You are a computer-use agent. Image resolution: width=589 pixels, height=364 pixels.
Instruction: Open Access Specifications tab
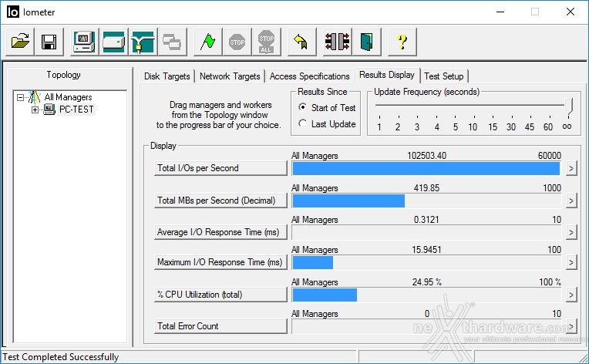coord(309,76)
